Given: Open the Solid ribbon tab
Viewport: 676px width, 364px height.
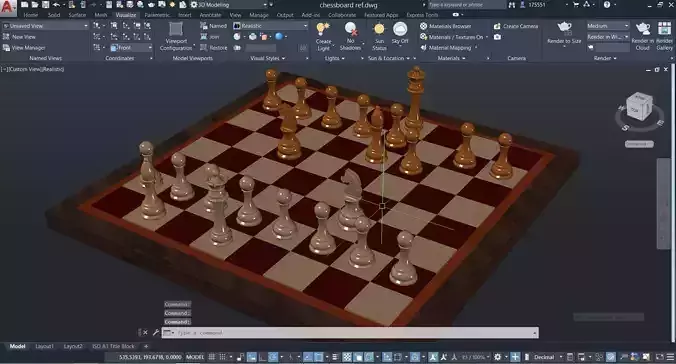Looking at the screenshot, I should pyautogui.click(x=54, y=15).
